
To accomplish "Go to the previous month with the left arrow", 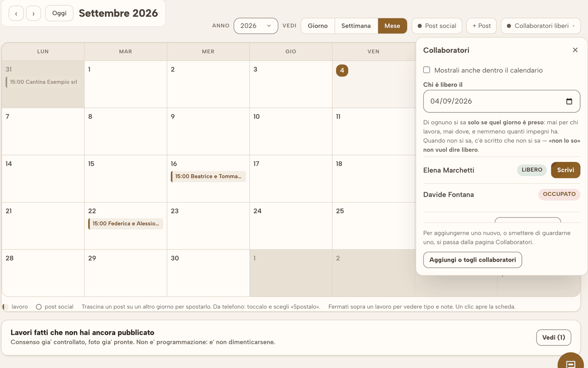I will (16, 13).
